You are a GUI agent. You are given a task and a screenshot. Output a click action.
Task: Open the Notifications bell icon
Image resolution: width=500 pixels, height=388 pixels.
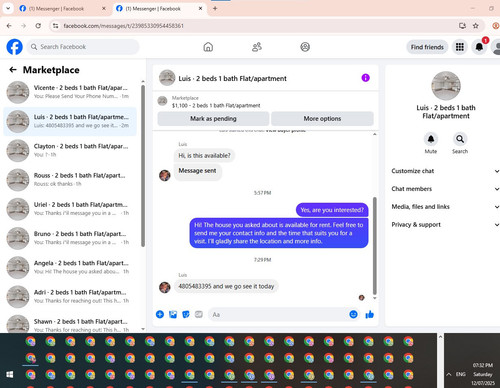coord(479,47)
